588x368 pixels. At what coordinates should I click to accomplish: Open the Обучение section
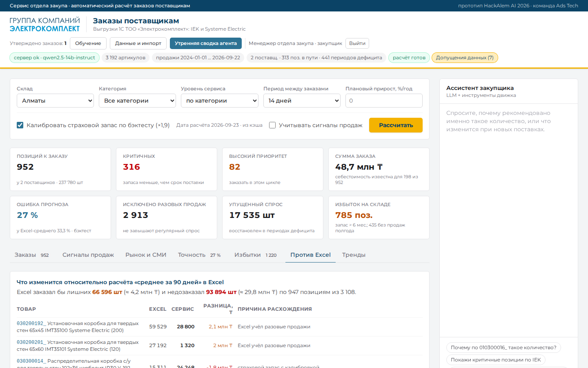click(x=88, y=43)
